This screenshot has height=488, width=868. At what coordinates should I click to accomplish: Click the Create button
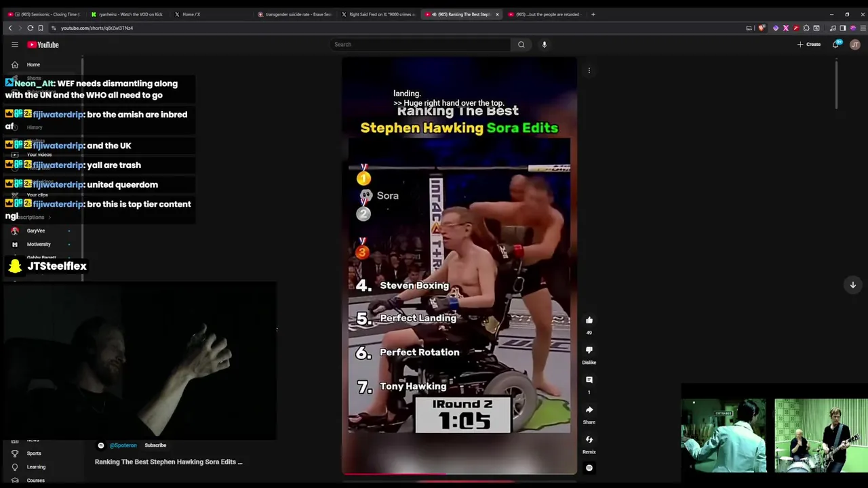[x=808, y=45]
